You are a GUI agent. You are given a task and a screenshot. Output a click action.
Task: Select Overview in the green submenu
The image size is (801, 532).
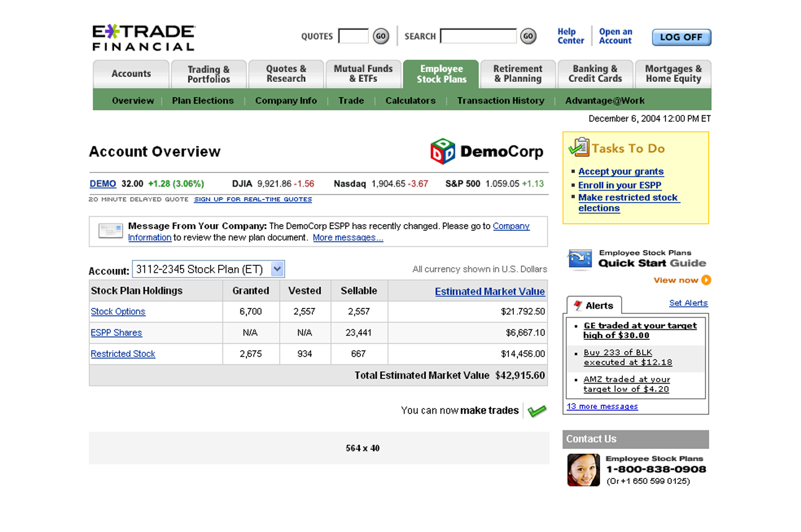[x=133, y=100]
